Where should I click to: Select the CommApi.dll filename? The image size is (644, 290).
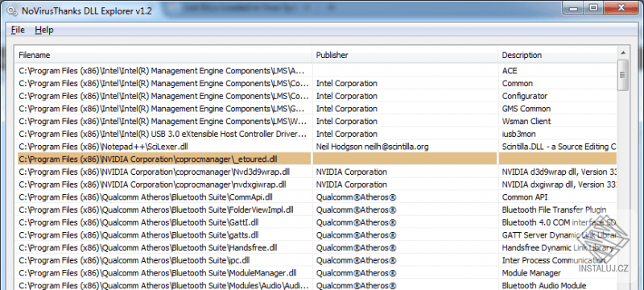point(146,197)
